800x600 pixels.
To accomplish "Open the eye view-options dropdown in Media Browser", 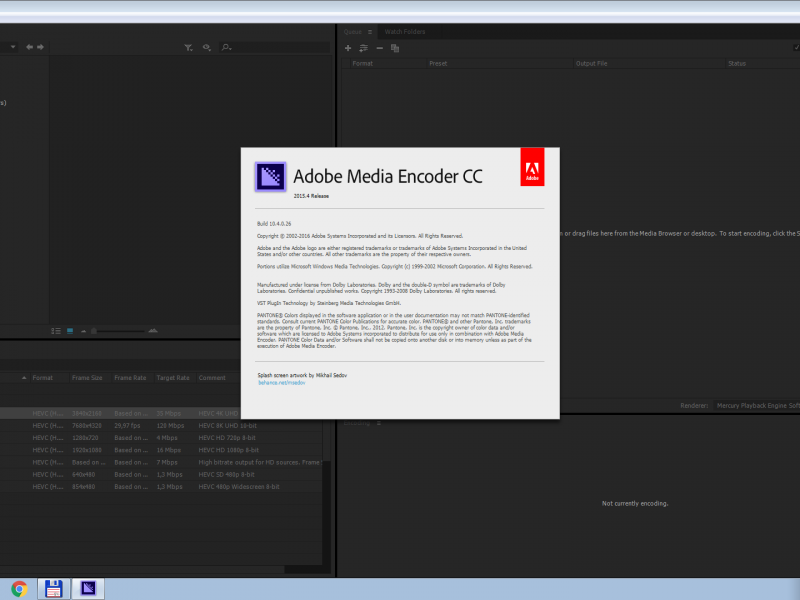I will point(207,47).
